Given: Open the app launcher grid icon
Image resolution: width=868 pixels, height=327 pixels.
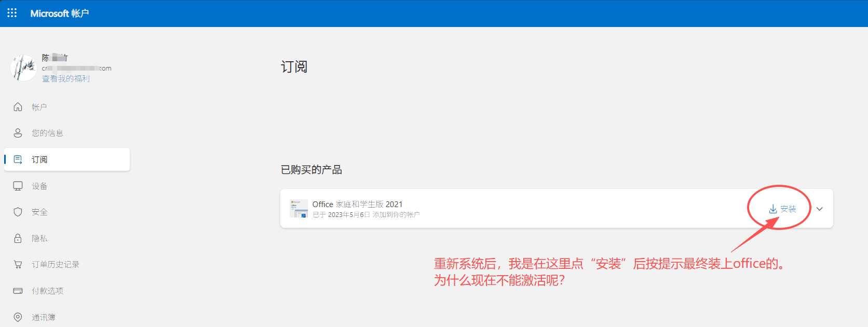Looking at the screenshot, I should click(x=12, y=13).
